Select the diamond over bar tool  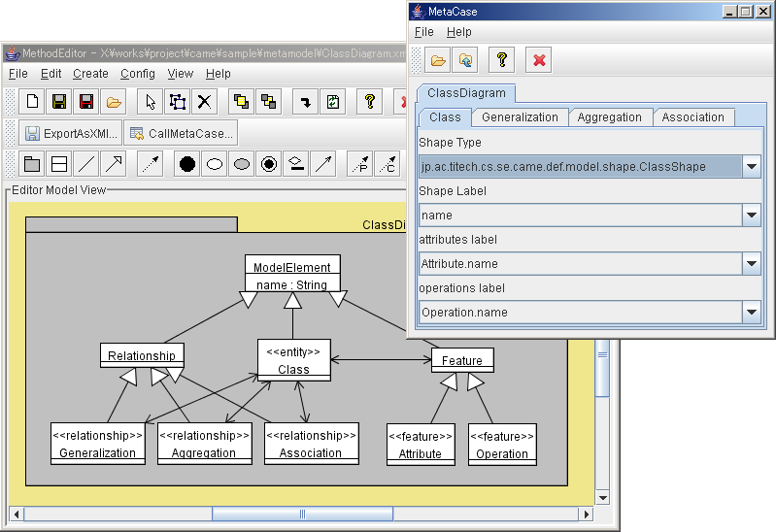[x=296, y=164]
